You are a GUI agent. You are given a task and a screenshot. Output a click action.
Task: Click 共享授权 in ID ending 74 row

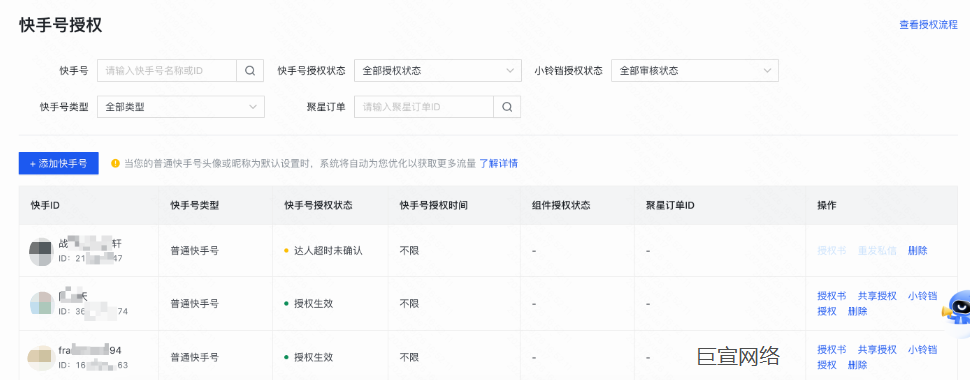877,296
